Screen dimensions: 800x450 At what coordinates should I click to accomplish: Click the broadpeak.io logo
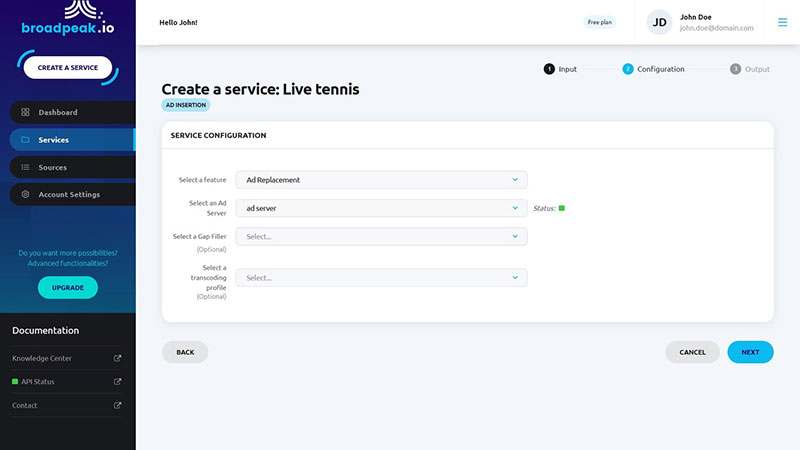pyautogui.click(x=67, y=18)
